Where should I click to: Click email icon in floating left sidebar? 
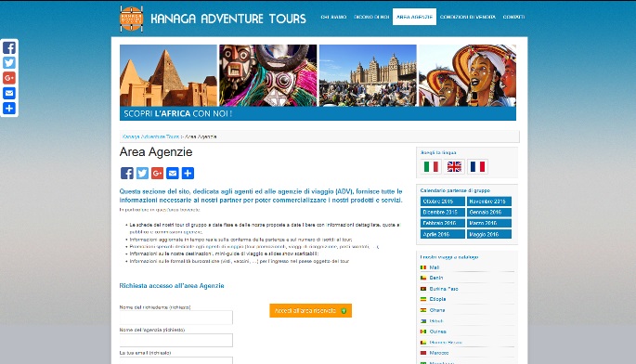[x=9, y=93]
